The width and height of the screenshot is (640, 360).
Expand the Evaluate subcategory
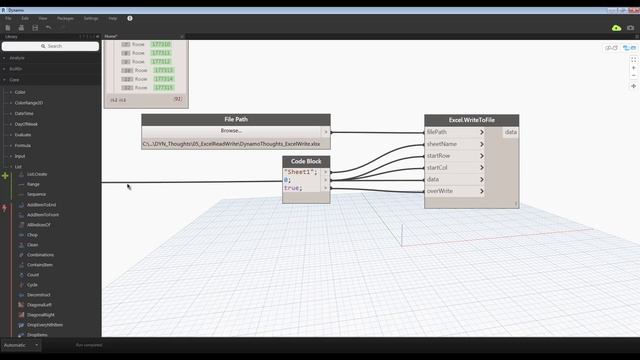pyautogui.click(x=23, y=135)
